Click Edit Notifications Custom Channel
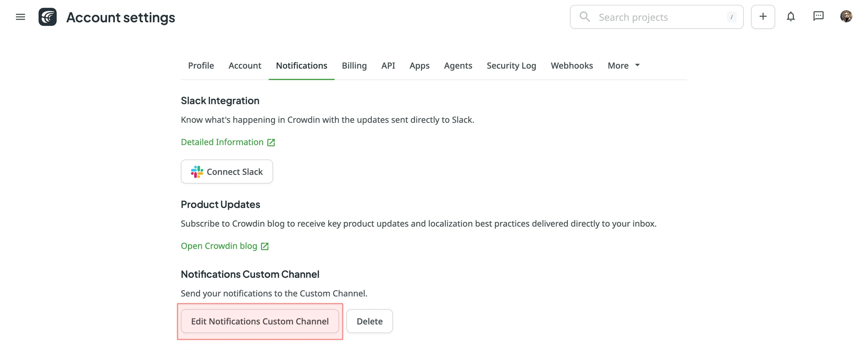 pyautogui.click(x=260, y=321)
